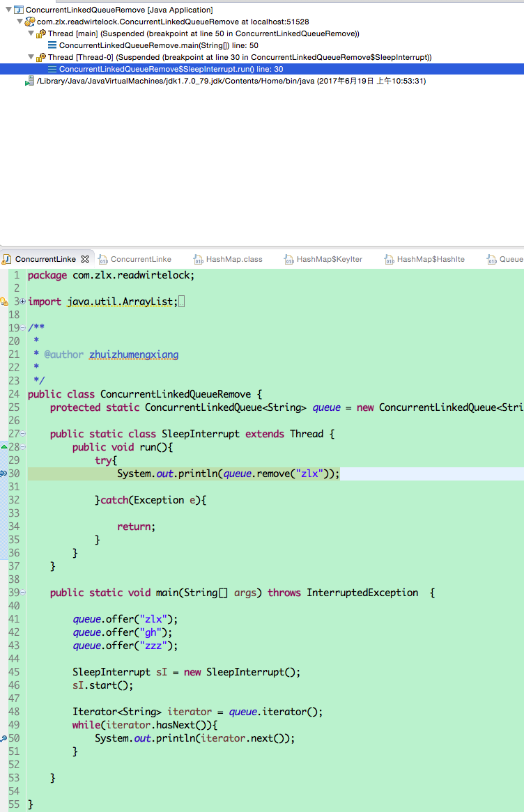The height and width of the screenshot is (812, 524).
Task: Click the collapsed import placeholder box after ArrayList;
Action: click(181, 302)
